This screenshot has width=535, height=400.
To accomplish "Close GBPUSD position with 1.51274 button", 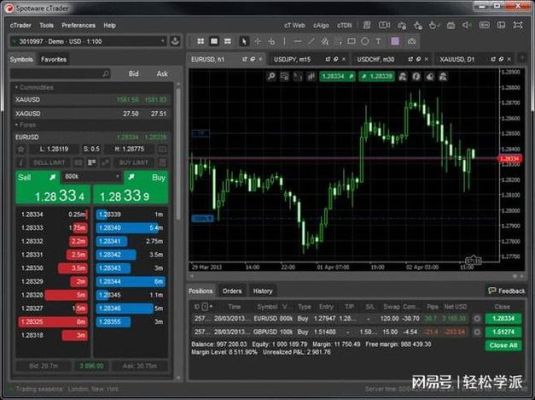I will click(x=503, y=332).
